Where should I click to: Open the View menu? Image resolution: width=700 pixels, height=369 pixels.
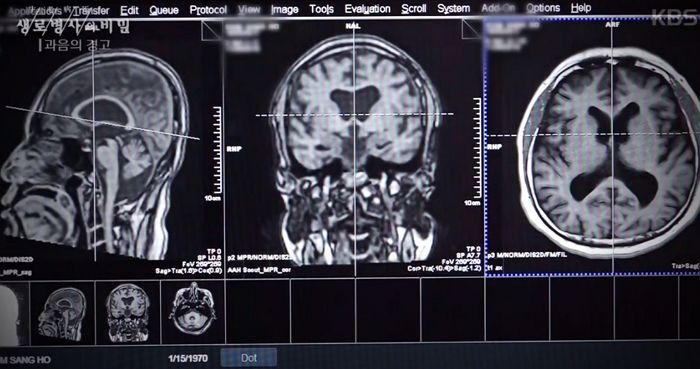pos(249,9)
